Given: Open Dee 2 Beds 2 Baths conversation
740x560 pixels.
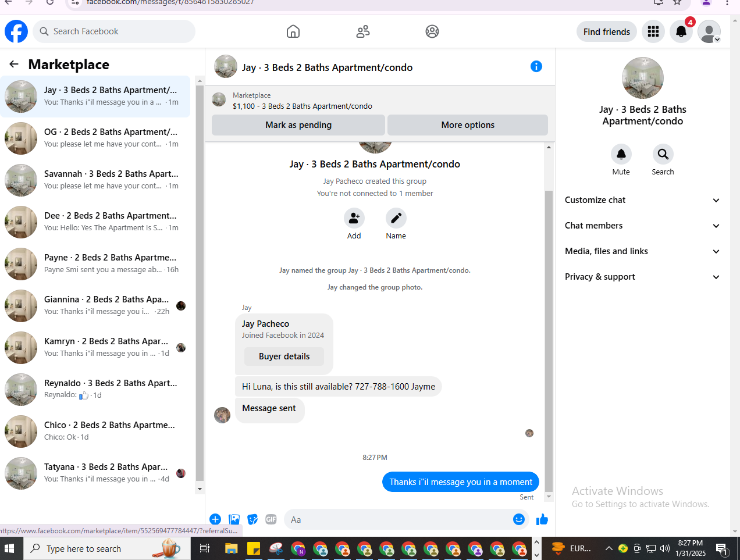Looking at the screenshot, I should (x=95, y=222).
